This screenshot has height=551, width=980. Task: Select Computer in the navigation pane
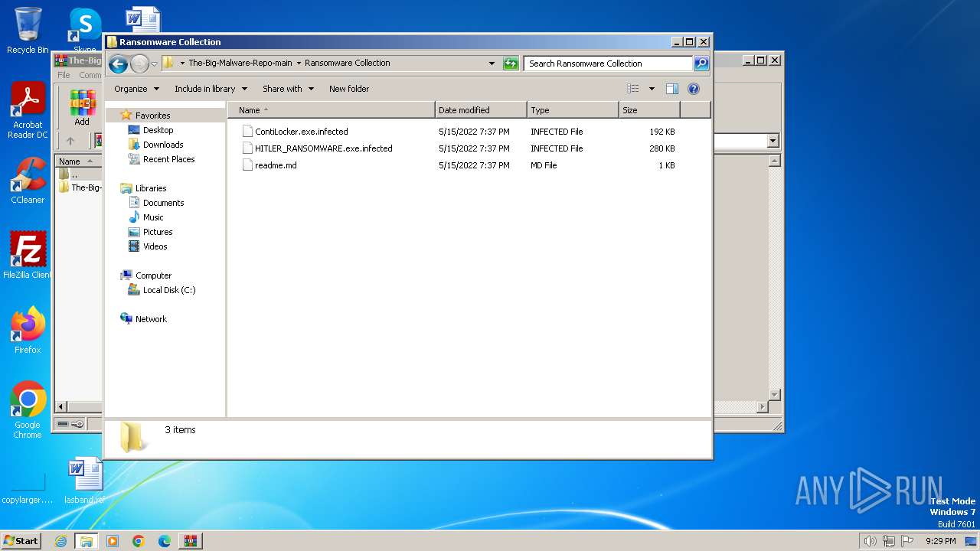[x=153, y=275]
